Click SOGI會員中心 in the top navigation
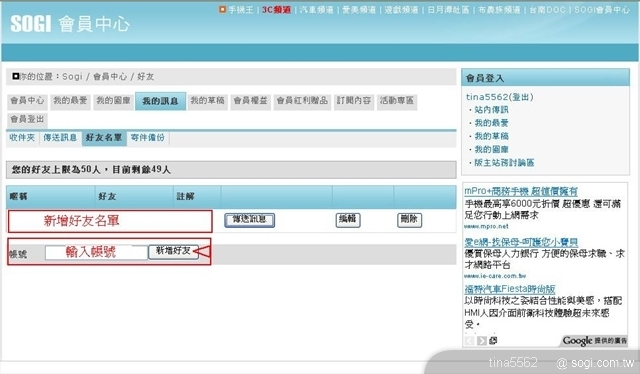 pyautogui.click(x=602, y=9)
